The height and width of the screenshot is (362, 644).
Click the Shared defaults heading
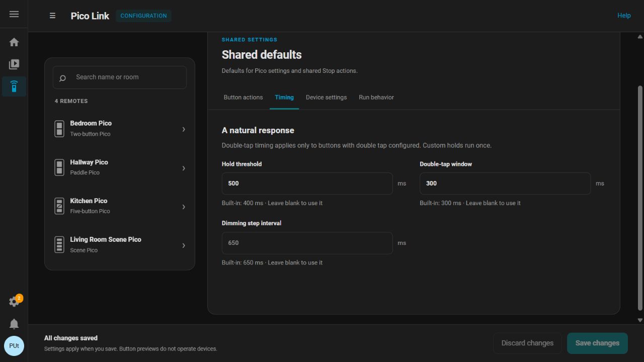pos(262,55)
